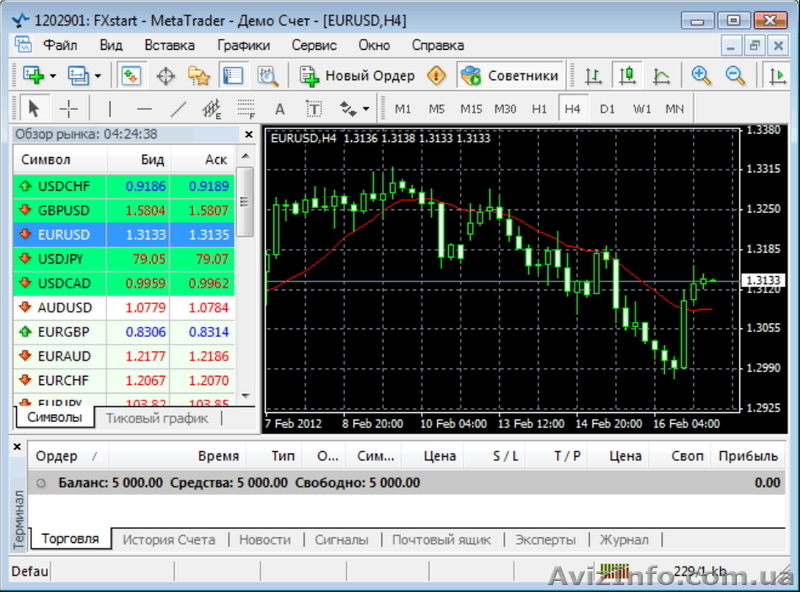Expand the new chart dropdown arrow
Screen dimensions: 800x592
pos(53,76)
